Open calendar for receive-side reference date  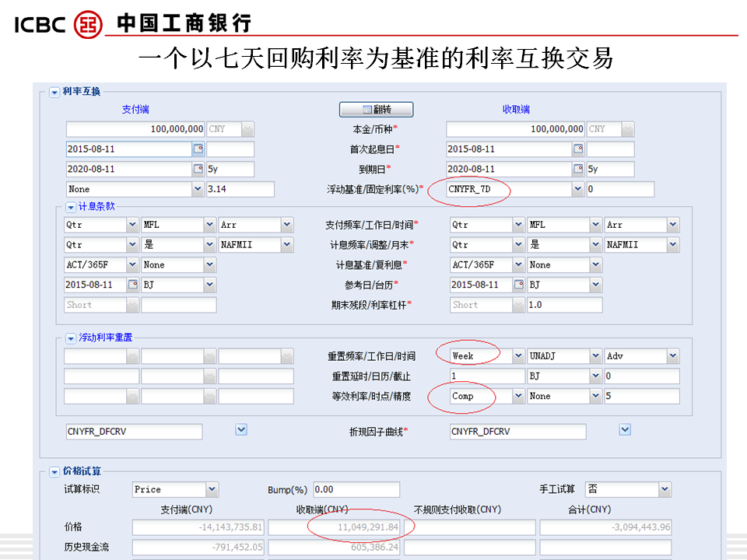click(518, 285)
